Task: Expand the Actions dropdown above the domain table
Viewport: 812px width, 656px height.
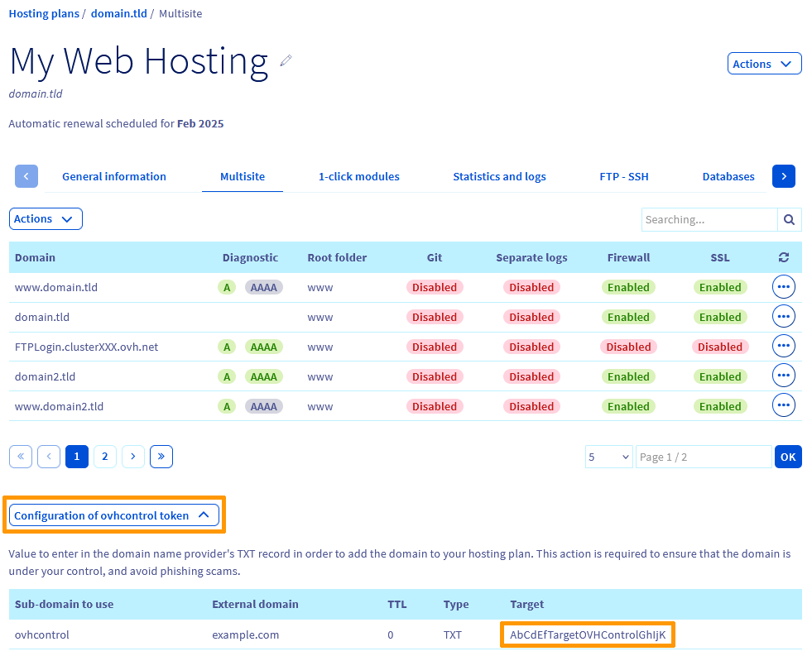Action: (46, 219)
